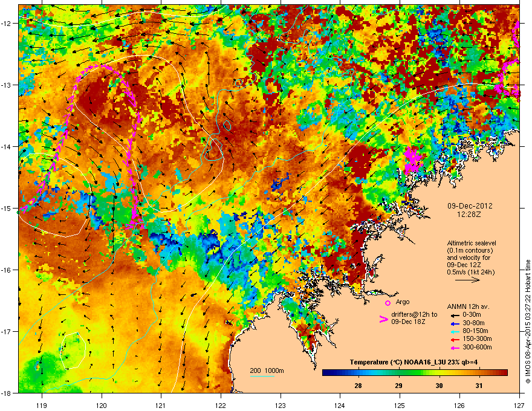Viewport: 532px width, 411px height.
Task: Click the '200 1000m' bathymetry label
Action: tap(267, 371)
